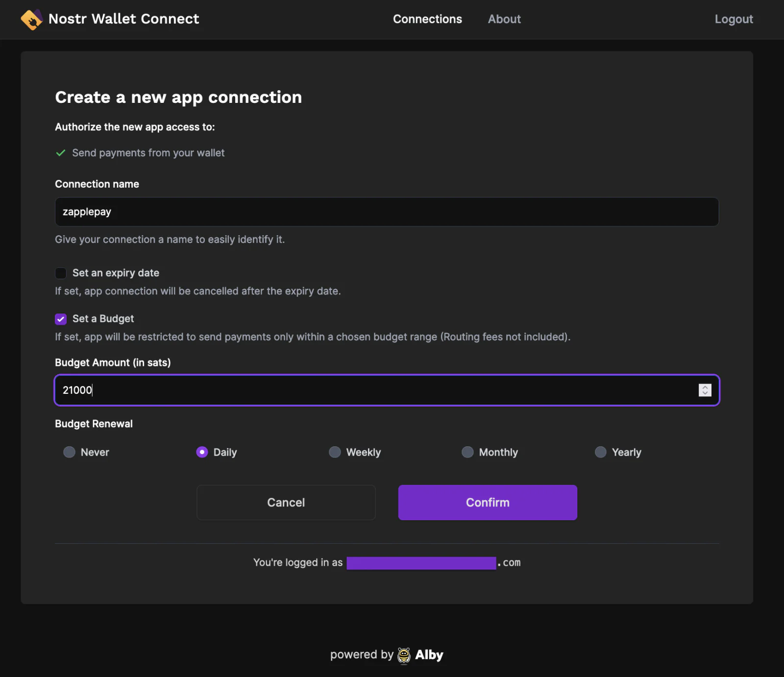Select the Never budget renewal option
The image size is (784, 677).
70,452
